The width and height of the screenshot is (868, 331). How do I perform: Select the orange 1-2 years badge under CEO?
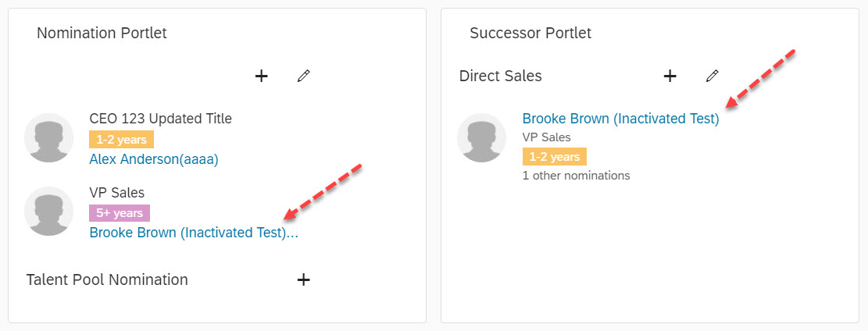click(x=121, y=140)
